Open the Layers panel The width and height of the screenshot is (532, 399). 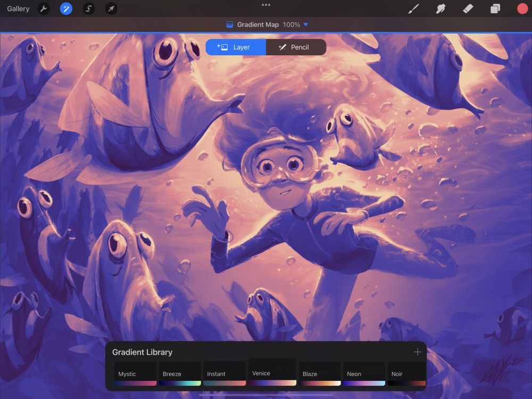pyautogui.click(x=496, y=9)
